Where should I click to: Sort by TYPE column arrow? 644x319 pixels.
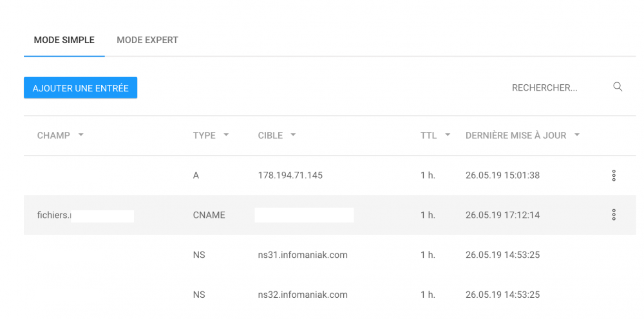click(x=226, y=135)
